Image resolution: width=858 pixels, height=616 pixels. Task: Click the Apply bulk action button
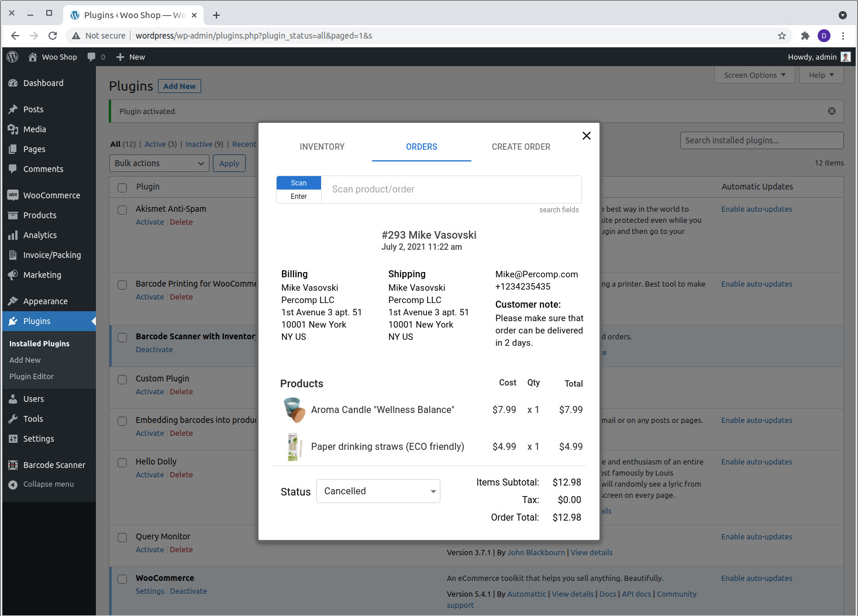(229, 163)
